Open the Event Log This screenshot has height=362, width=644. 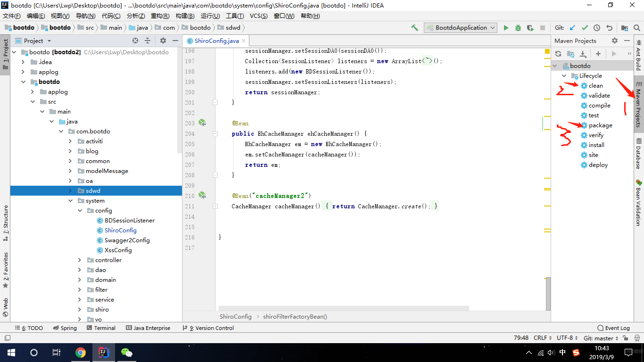613,328
